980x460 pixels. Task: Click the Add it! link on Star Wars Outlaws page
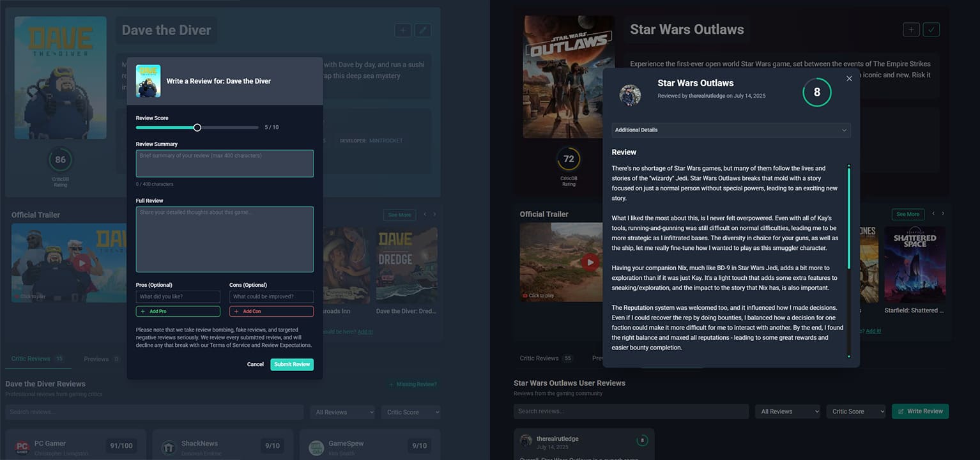point(873,331)
